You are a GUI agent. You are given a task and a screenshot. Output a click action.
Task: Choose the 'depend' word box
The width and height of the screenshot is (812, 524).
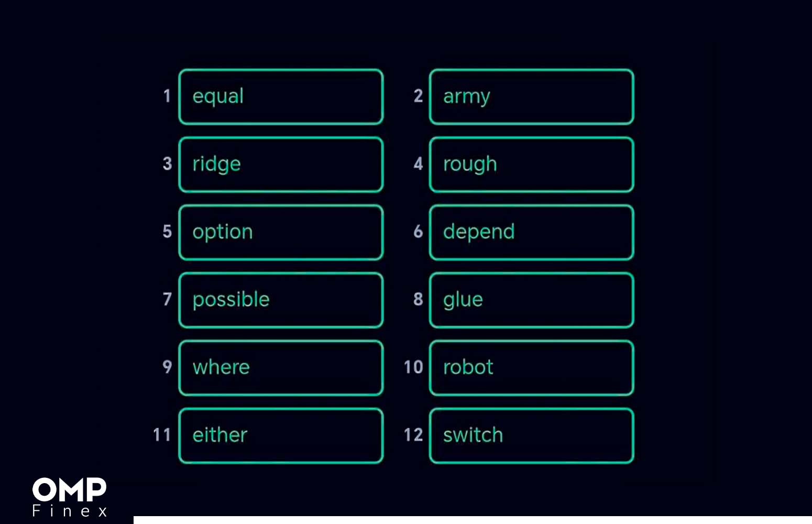point(532,233)
